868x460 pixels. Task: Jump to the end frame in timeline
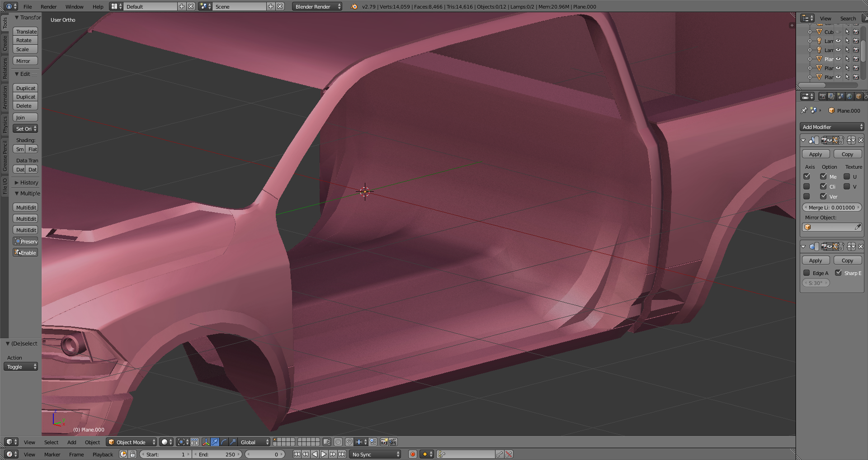coord(342,454)
